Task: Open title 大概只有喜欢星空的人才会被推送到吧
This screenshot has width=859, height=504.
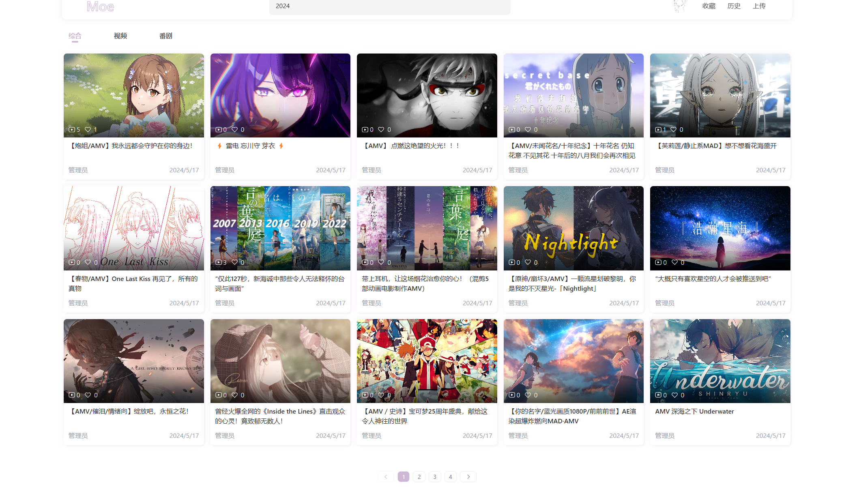Action: (x=713, y=279)
